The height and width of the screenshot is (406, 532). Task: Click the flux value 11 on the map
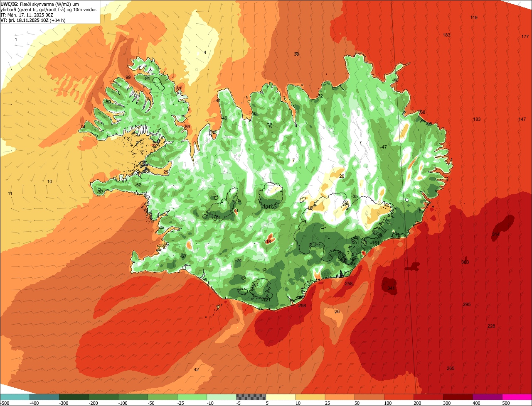coord(10,194)
